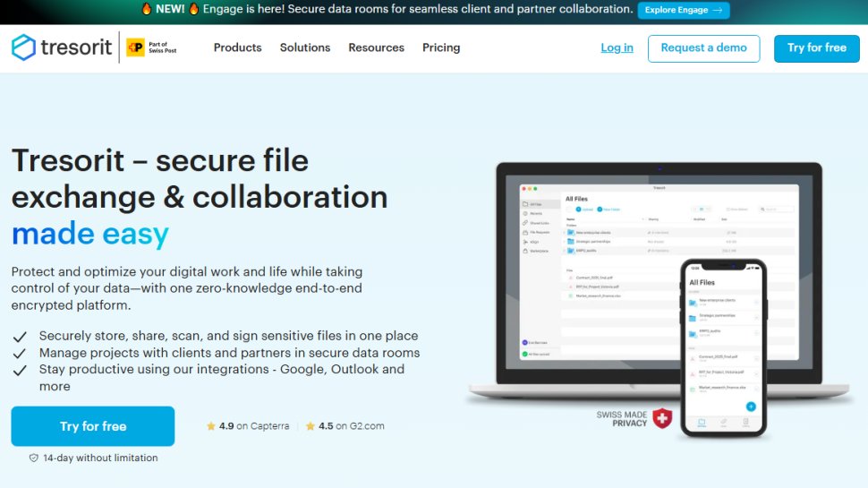Screen dimensions: 868x488
Task: Click the Swiss Made Privacy shield badge
Action: click(662, 418)
